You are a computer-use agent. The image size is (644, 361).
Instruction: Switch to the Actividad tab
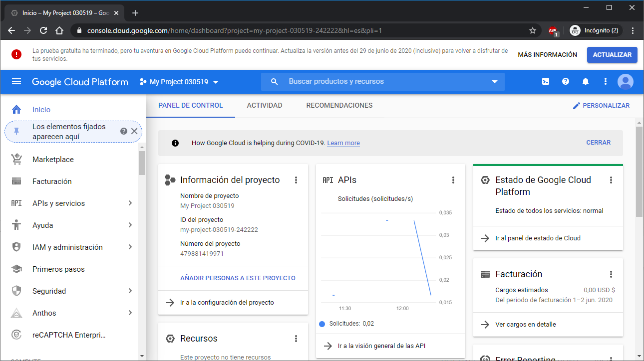[x=265, y=105]
